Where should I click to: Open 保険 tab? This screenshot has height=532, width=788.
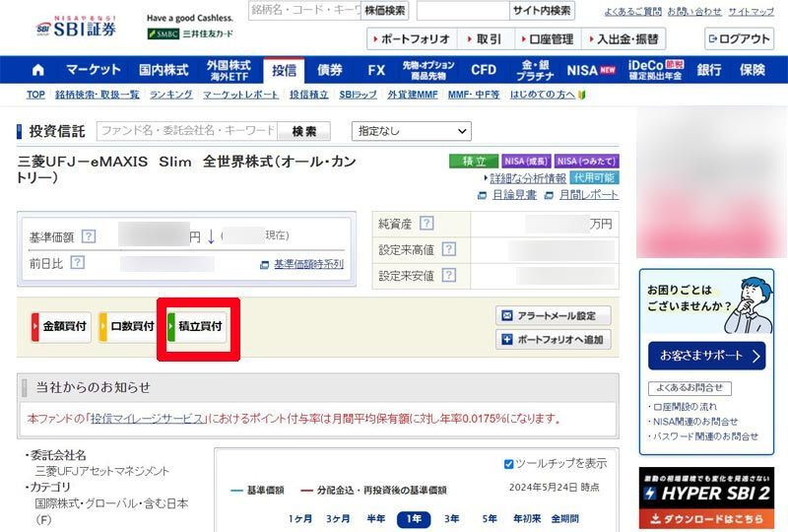[753, 70]
